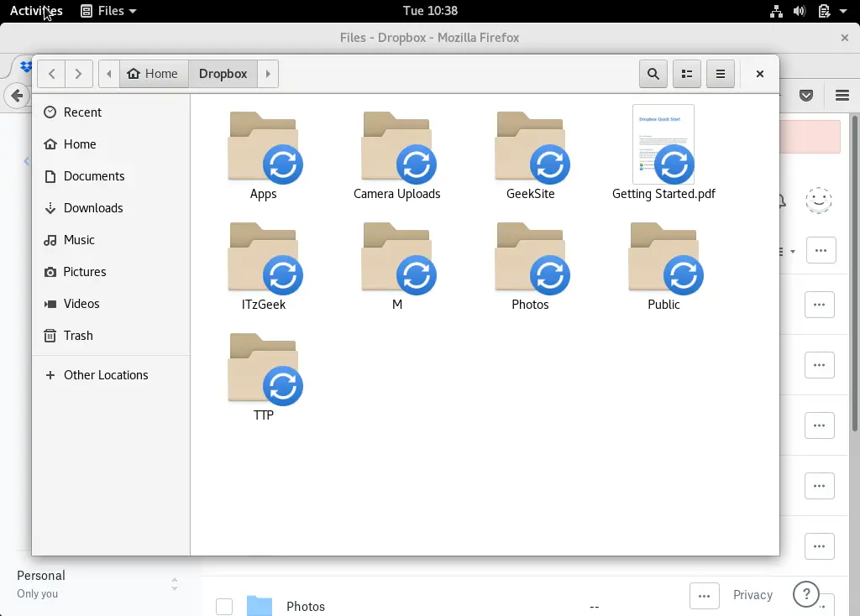Open the Files app menu in top bar
This screenshot has height=616, width=860.
(108, 10)
